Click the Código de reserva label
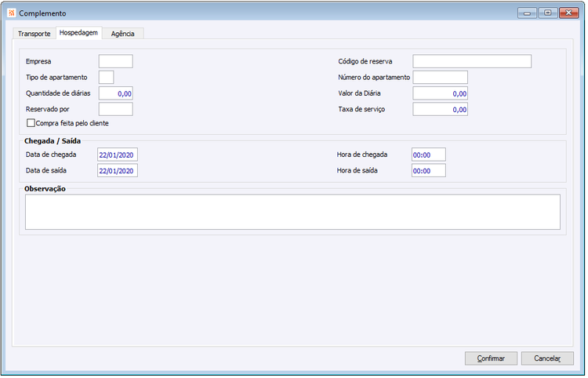Viewport: 588px width, 378px height. (x=365, y=61)
